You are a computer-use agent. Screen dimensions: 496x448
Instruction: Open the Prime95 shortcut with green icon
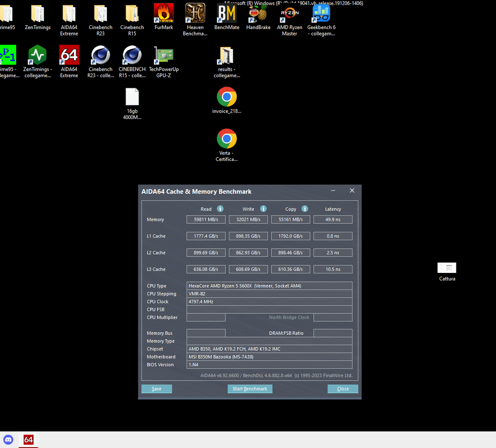(x=8, y=62)
